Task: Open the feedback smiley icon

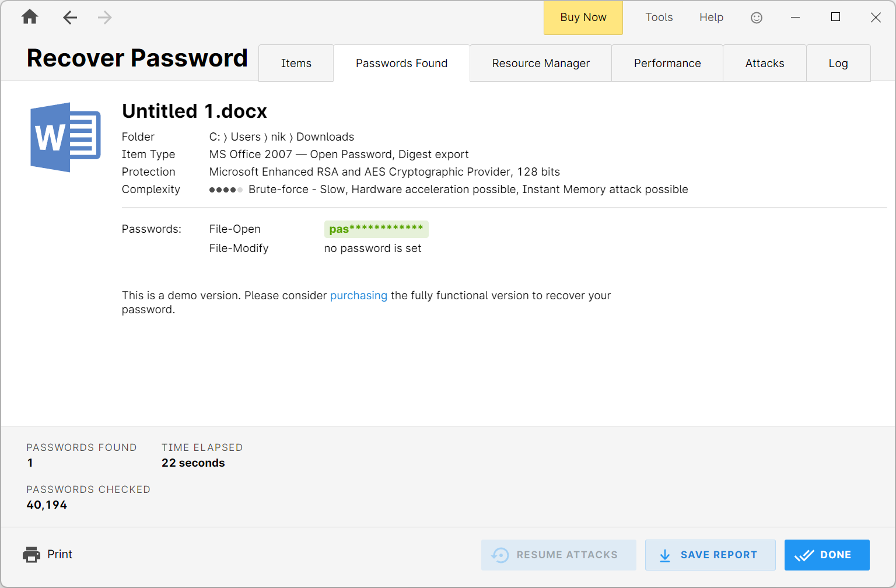Action: 757,17
